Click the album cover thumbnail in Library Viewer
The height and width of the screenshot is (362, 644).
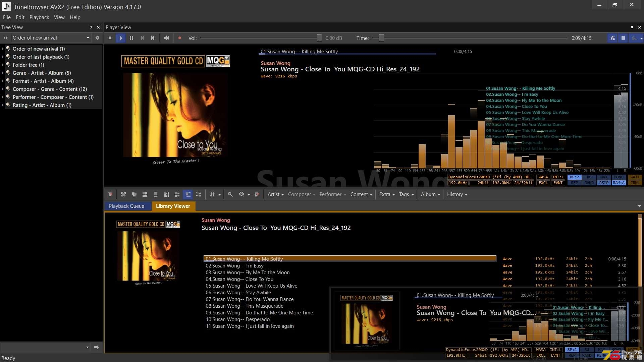pos(148,253)
